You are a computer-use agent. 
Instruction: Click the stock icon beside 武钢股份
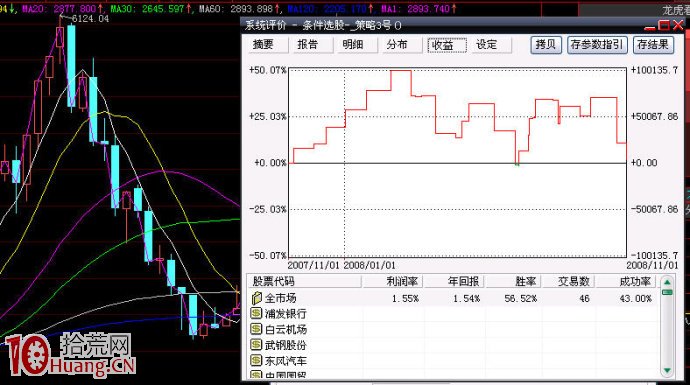point(256,345)
